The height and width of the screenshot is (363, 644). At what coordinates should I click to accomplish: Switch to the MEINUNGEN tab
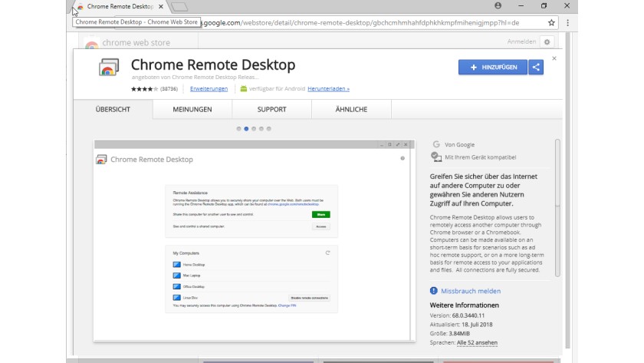[192, 109]
